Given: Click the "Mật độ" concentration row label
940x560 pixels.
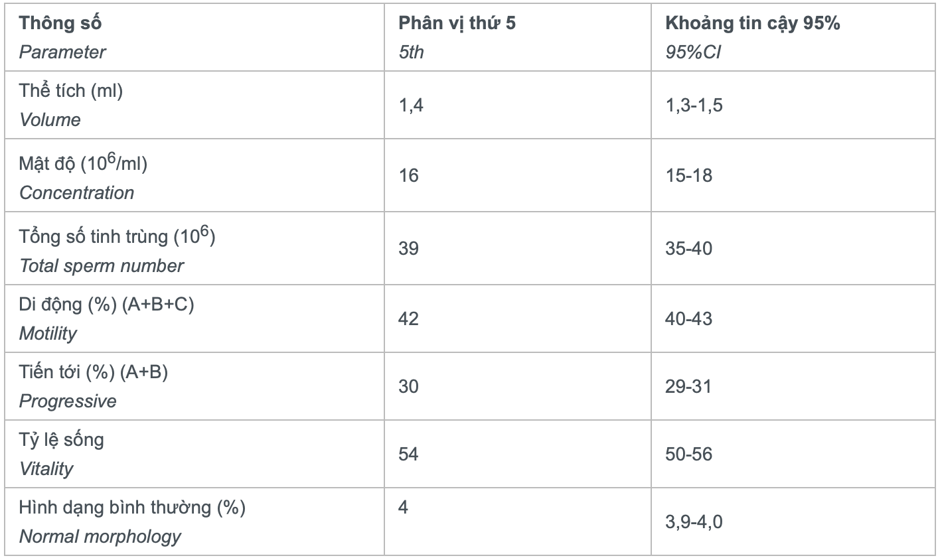Looking at the screenshot, I should (83, 163).
